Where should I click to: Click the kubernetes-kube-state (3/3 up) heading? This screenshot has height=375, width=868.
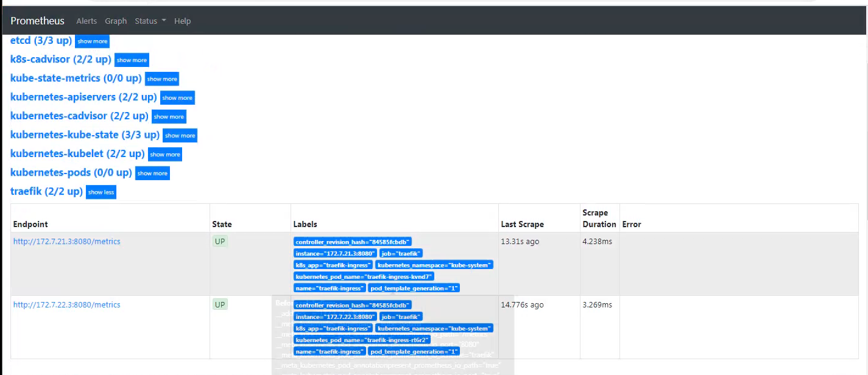coord(85,135)
